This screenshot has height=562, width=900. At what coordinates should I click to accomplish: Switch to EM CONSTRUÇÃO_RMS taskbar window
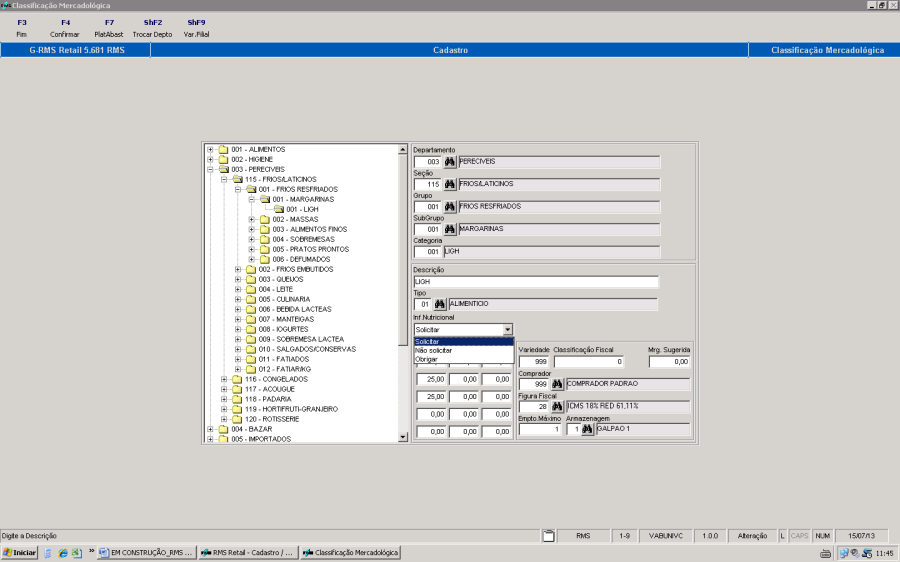[x=147, y=553]
